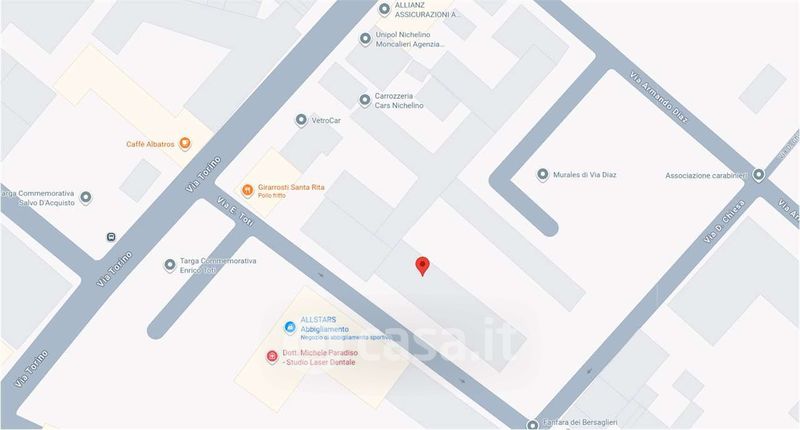Select the Caffè Albatros cafe icon
This screenshot has height=430, width=800.
tap(185, 144)
